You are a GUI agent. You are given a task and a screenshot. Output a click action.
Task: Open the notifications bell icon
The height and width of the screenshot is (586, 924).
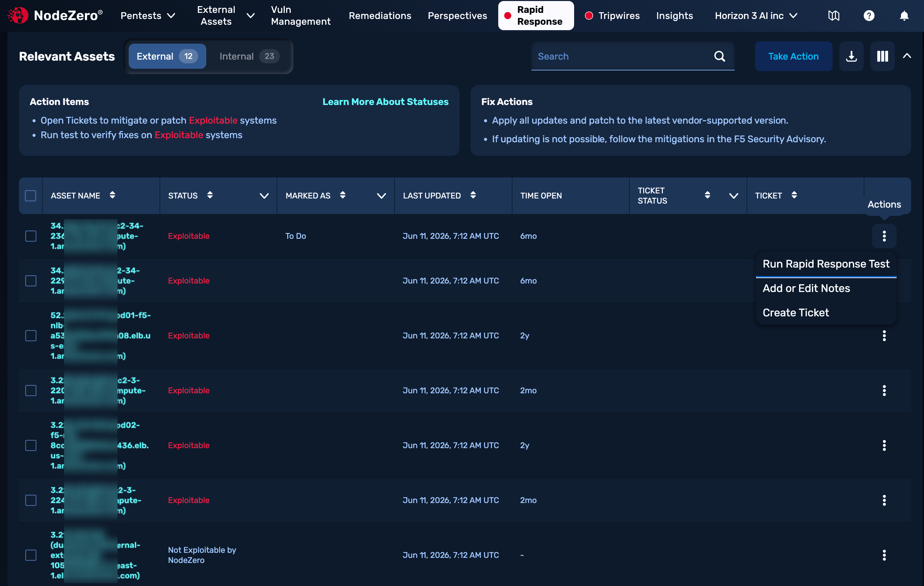point(904,16)
